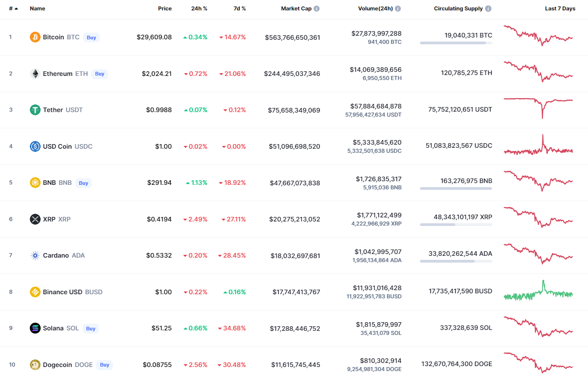Open the Bitcoin name link
The image size is (588, 381).
tap(53, 37)
